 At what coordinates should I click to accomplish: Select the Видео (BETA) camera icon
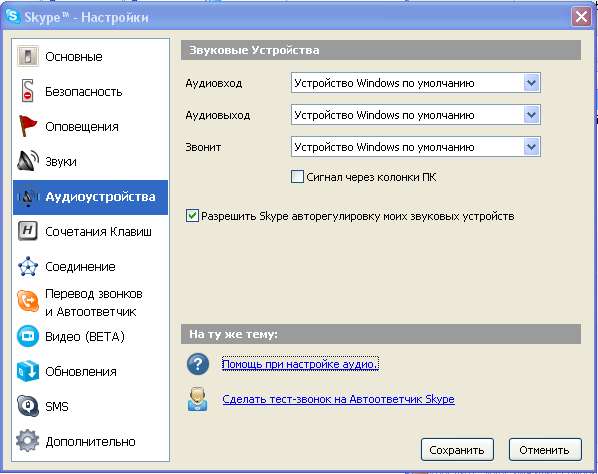point(27,336)
